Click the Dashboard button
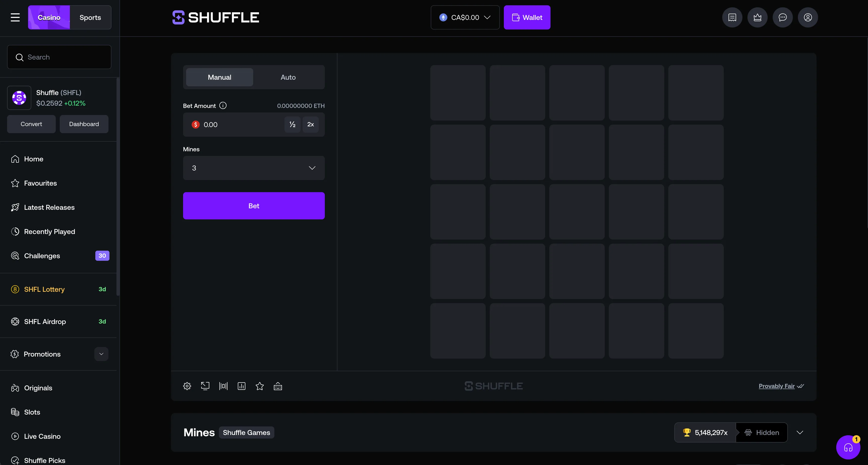The width and height of the screenshot is (868, 465). [x=84, y=124]
